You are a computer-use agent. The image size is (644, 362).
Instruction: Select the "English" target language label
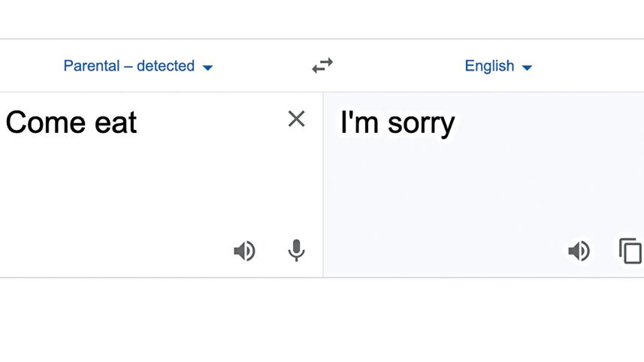pos(489,66)
